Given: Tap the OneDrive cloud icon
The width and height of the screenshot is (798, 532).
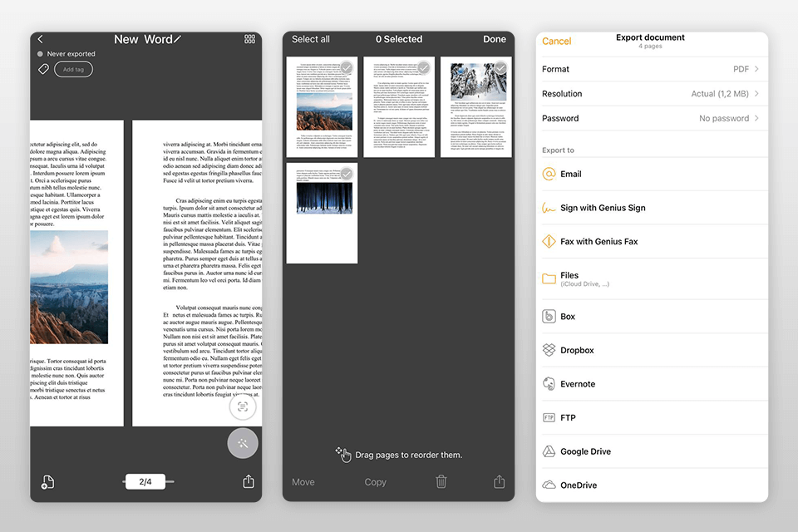Looking at the screenshot, I should coord(549,485).
